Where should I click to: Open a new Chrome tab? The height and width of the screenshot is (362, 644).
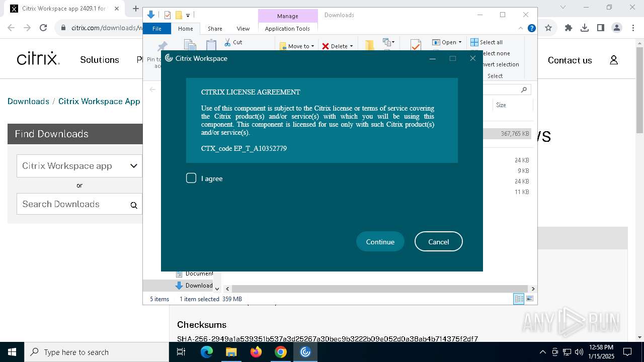tap(135, 8)
